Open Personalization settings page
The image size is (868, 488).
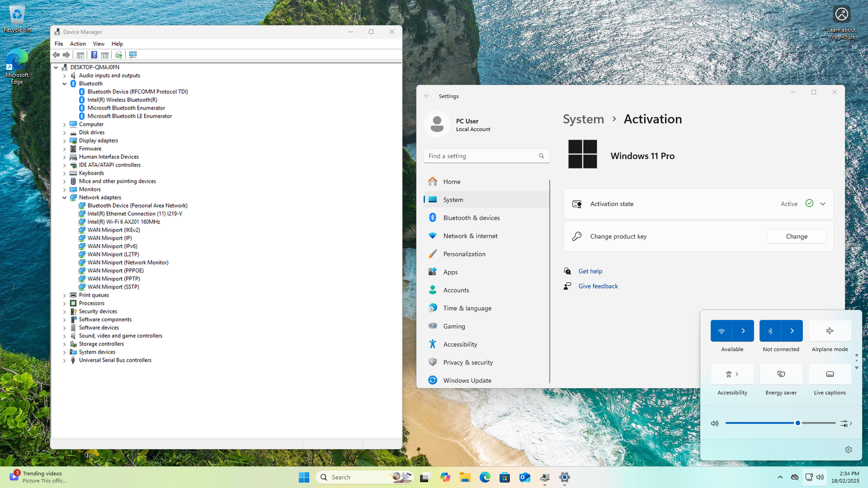pyautogui.click(x=486, y=254)
